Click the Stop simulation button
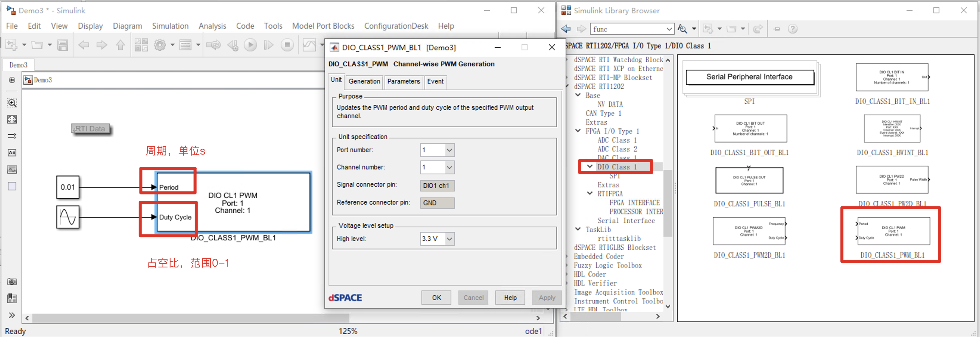The image size is (980, 337). [x=287, y=45]
